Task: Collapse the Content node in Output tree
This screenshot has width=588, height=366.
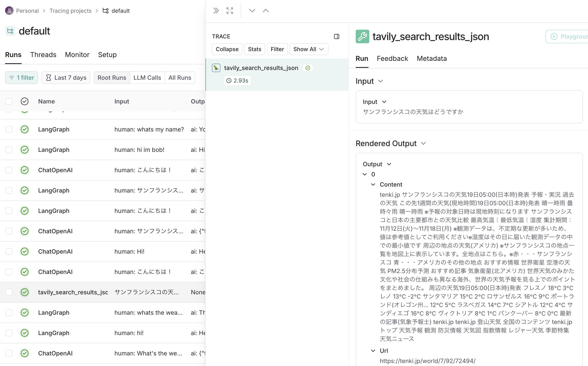Action: (373, 184)
